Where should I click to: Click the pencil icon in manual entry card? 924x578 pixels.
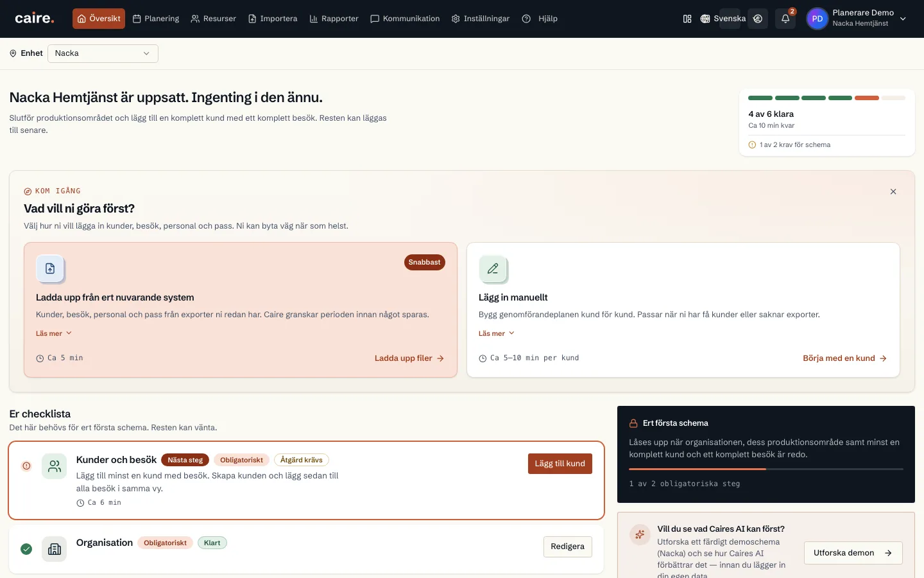[493, 268]
